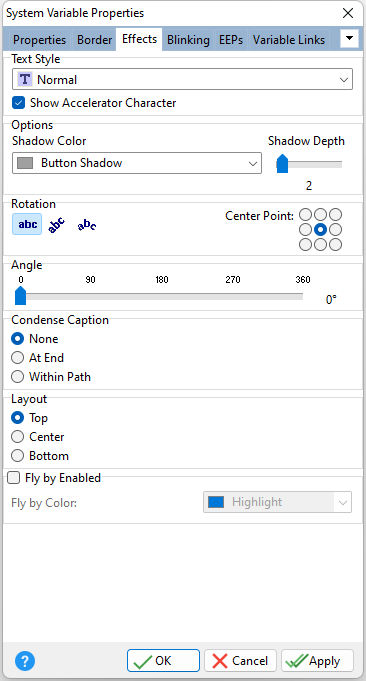Set center point to top-left circle
This screenshot has height=681, width=366.
(x=306, y=215)
